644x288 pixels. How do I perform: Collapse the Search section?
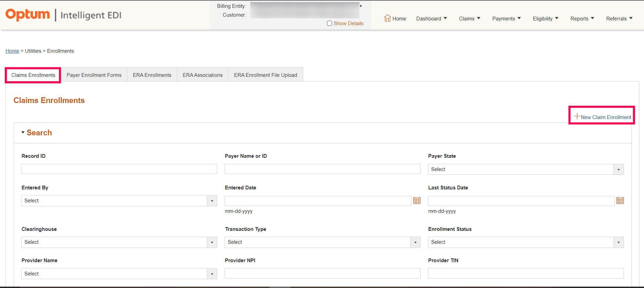tap(23, 132)
